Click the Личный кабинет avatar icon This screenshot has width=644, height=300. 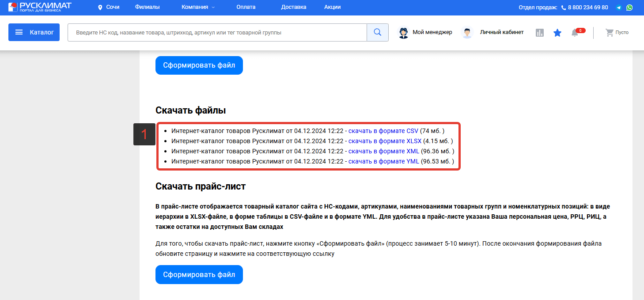467,33
